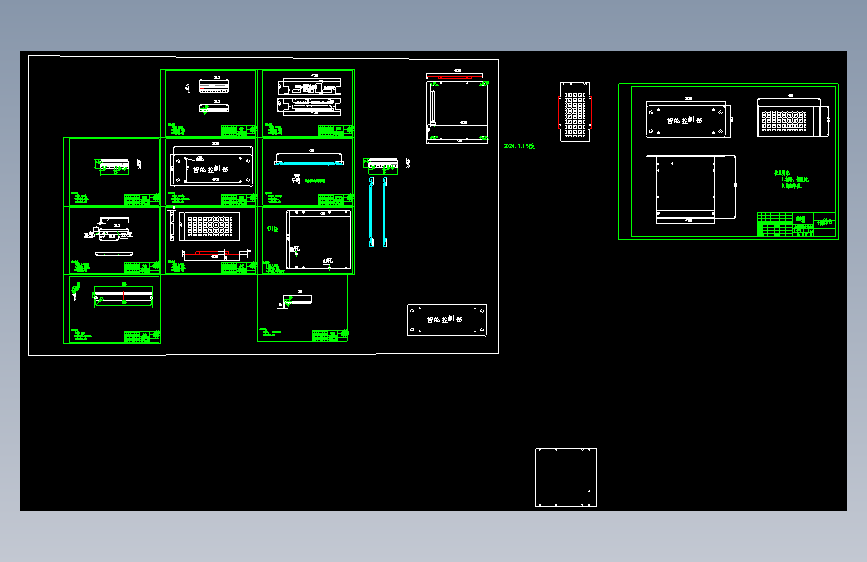Click the vertical keypad grid with red brackets
Viewport: 867px width, 562px height.
[x=575, y=112]
